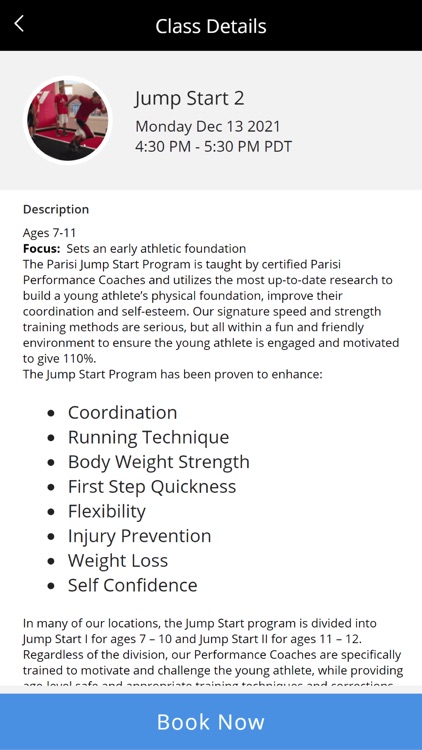The height and width of the screenshot is (750, 422).
Task: Tap the Description heading
Action: [56, 210]
